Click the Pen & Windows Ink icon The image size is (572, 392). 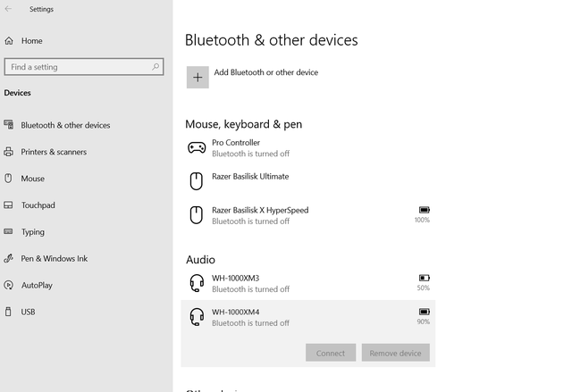pyautogui.click(x=8, y=258)
